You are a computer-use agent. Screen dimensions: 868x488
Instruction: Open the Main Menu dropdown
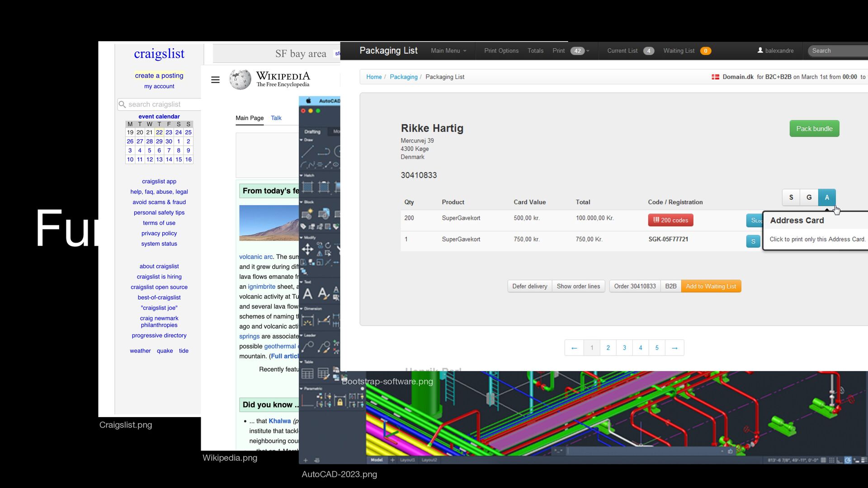[448, 51]
